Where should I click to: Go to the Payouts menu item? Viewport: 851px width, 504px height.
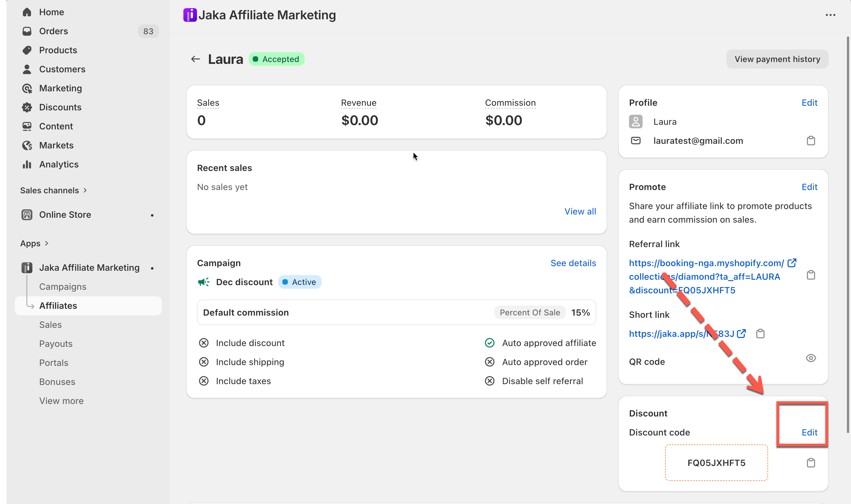pyautogui.click(x=56, y=344)
